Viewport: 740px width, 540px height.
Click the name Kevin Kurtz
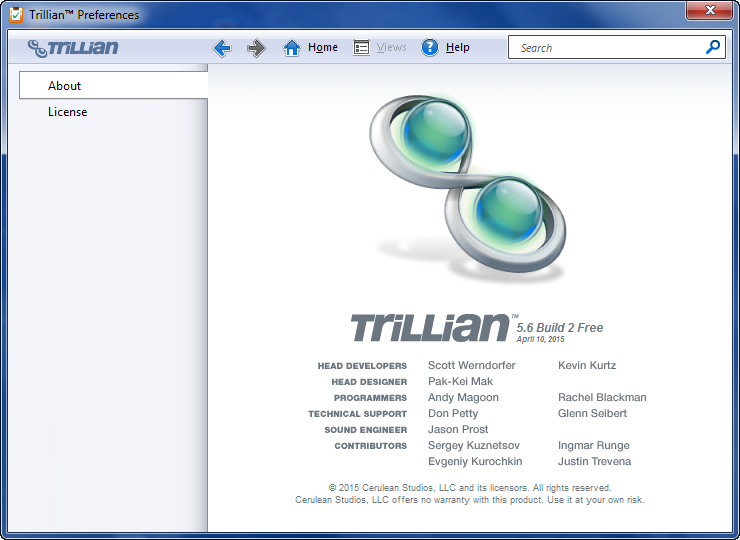point(587,365)
